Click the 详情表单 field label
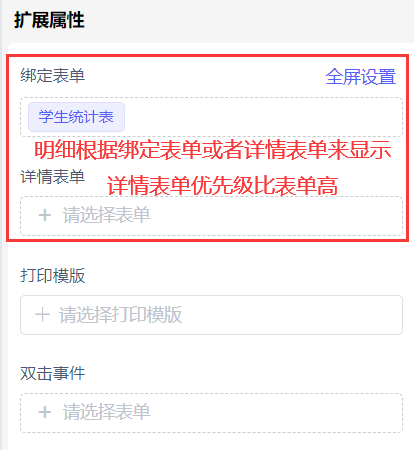 (x=53, y=176)
